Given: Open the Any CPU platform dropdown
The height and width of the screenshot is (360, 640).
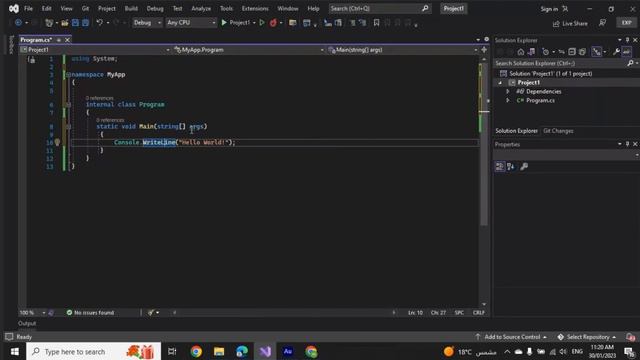Looking at the screenshot, I should (191, 23).
